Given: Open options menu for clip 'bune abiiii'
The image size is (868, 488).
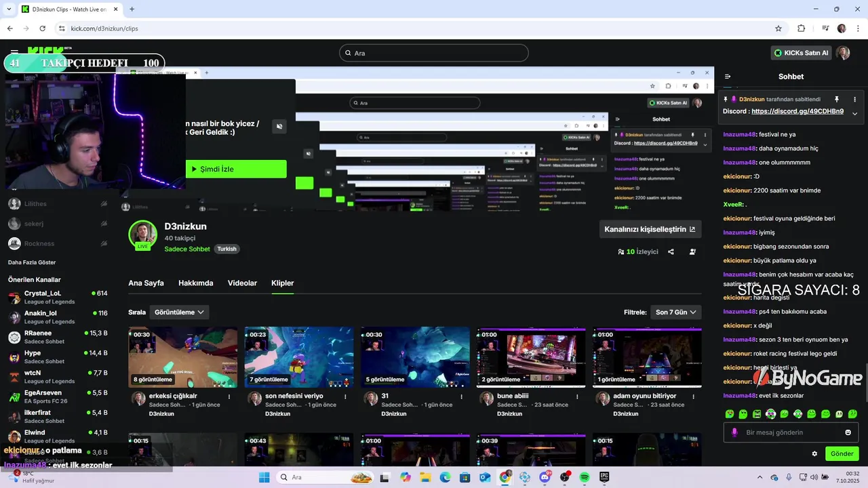Looking at the screenshot, I should point(578,396).
